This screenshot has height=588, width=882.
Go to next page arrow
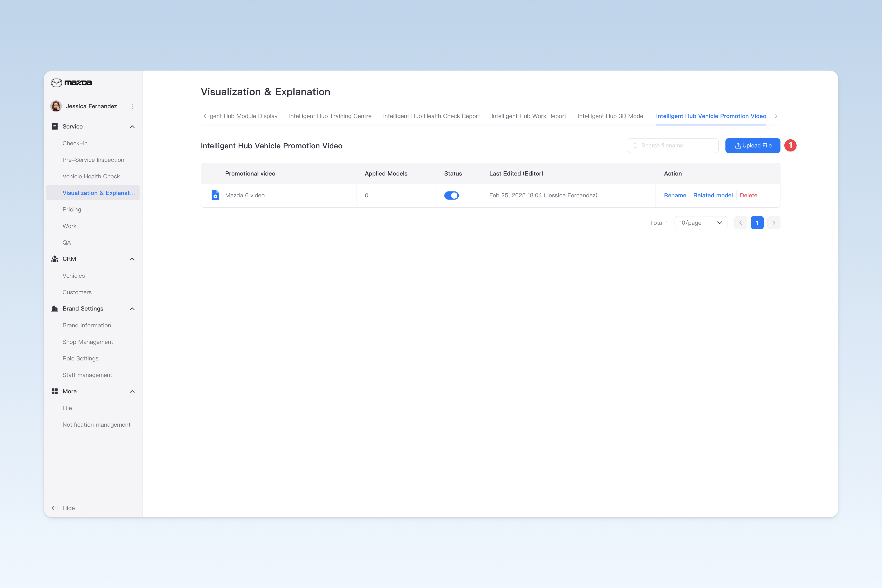[x=773, y=223]
